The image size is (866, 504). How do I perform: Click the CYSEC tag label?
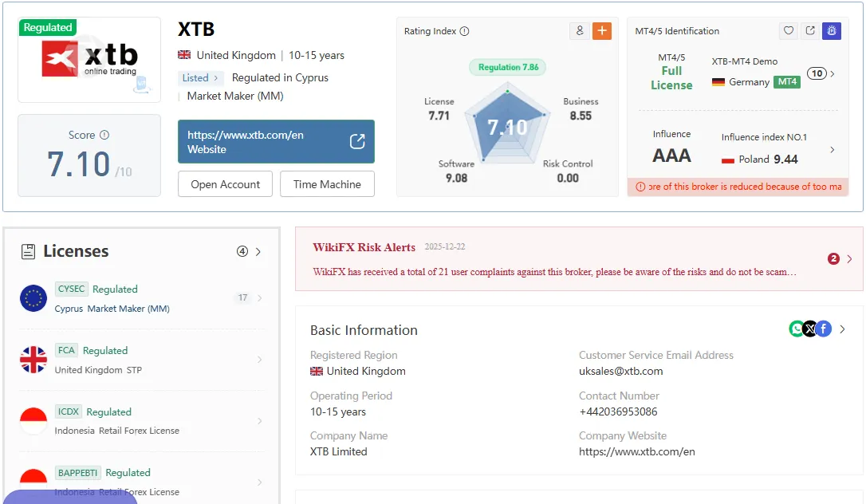pos(71,289)
